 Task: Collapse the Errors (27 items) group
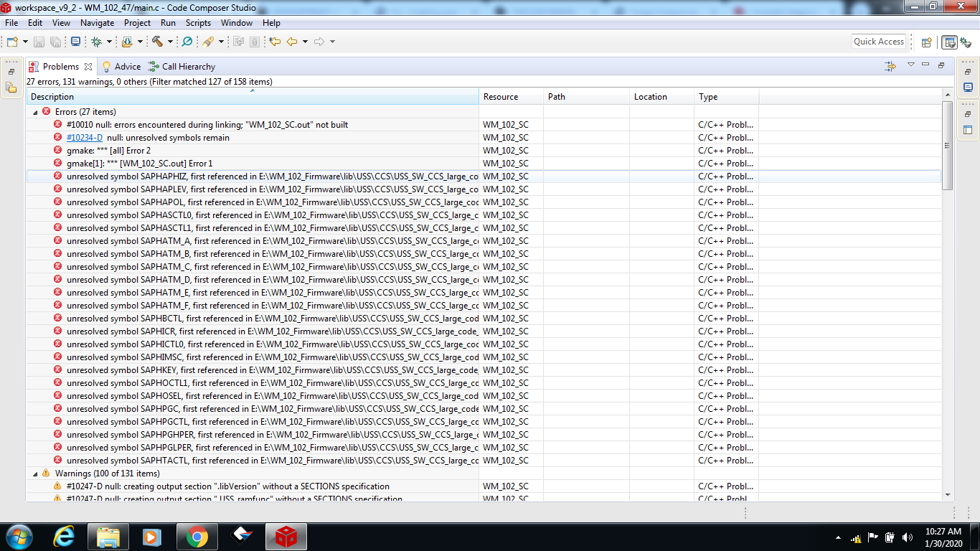click(x=34, y=111)
